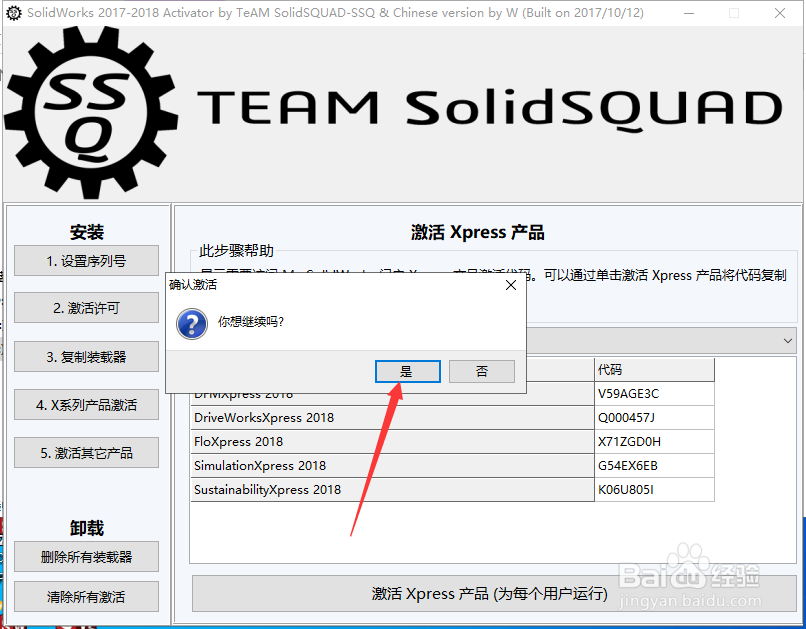Select the SustainabilityXpress 2018 row
Screen dimensions: 806x629
point(393,489)
